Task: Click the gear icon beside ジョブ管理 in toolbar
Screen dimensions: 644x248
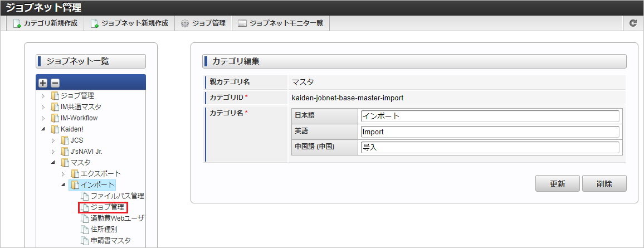Action: click(x=185, y=23)
